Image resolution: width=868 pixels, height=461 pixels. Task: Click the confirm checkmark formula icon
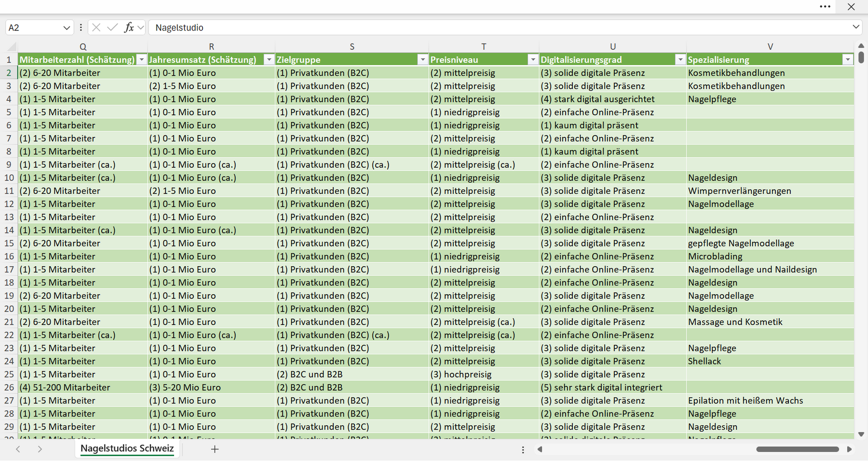(x=112, y=27)
